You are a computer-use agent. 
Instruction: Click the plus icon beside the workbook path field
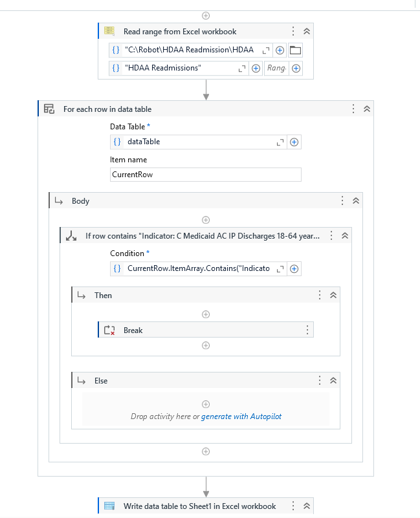click(x=280, y=50)
